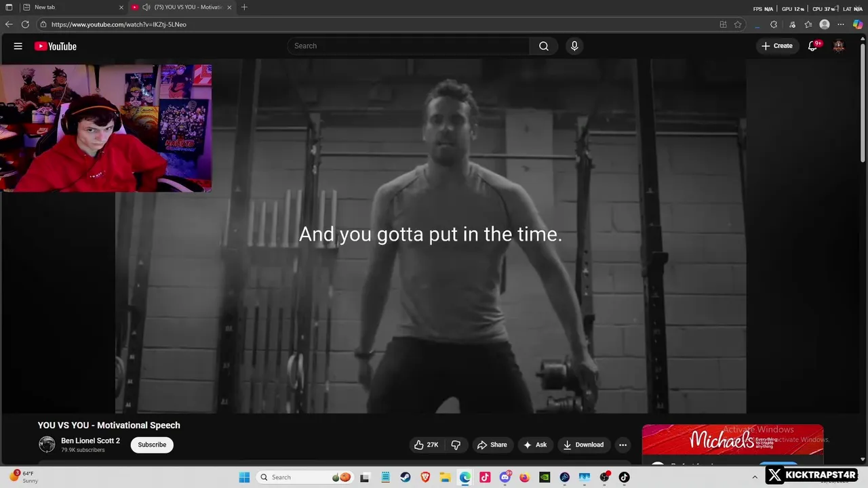
Task: Open OBS Studio with red badge
Action: coord(605,477)
